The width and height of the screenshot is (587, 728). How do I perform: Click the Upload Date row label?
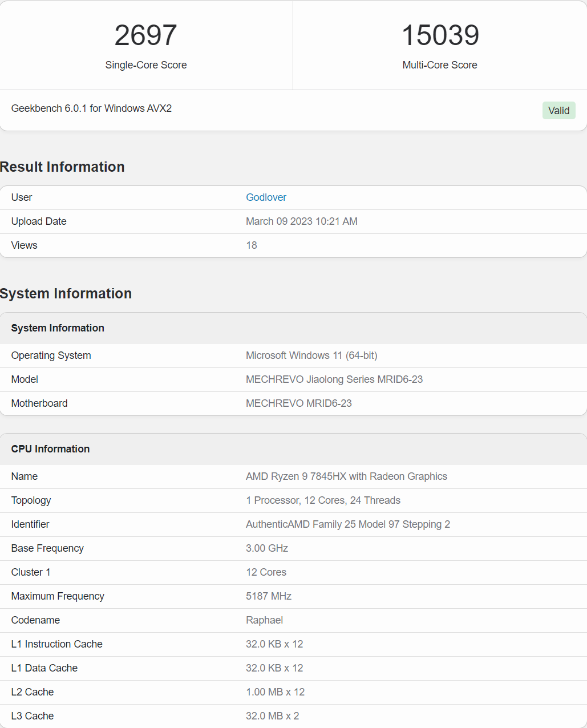[39, 221]
